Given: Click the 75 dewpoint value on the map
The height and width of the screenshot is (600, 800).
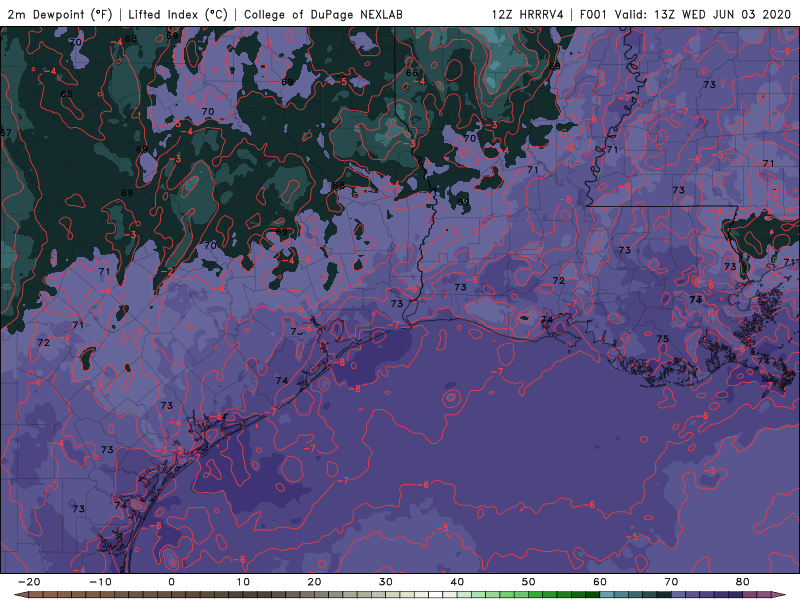Looking at the screenshot, I should click(x=662, y=339).
